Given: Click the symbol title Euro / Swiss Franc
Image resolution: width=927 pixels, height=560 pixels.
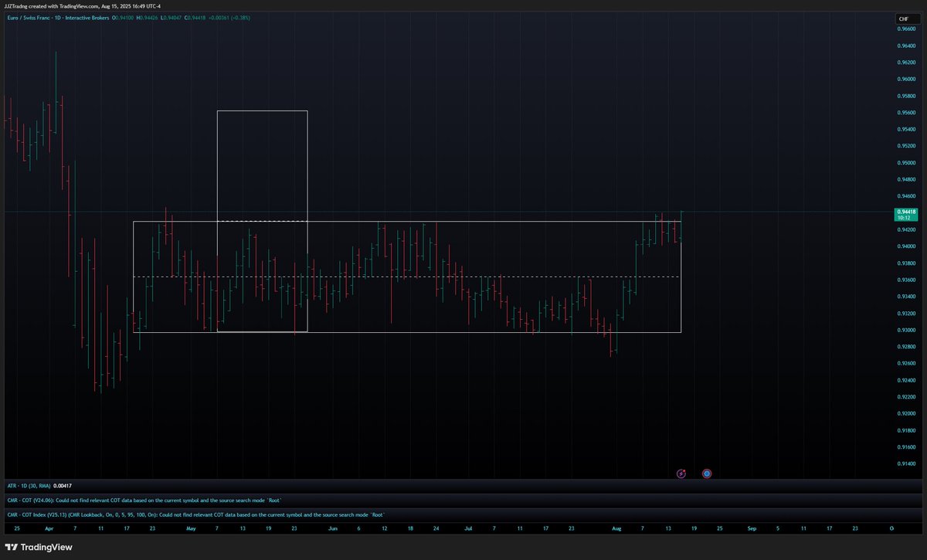Looking at the screenshot, I should tap(29, 17).
